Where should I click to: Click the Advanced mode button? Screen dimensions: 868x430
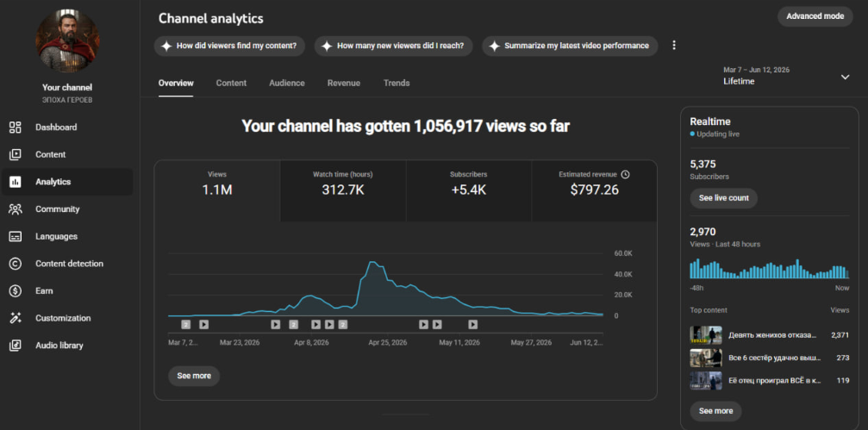(815, 16)
